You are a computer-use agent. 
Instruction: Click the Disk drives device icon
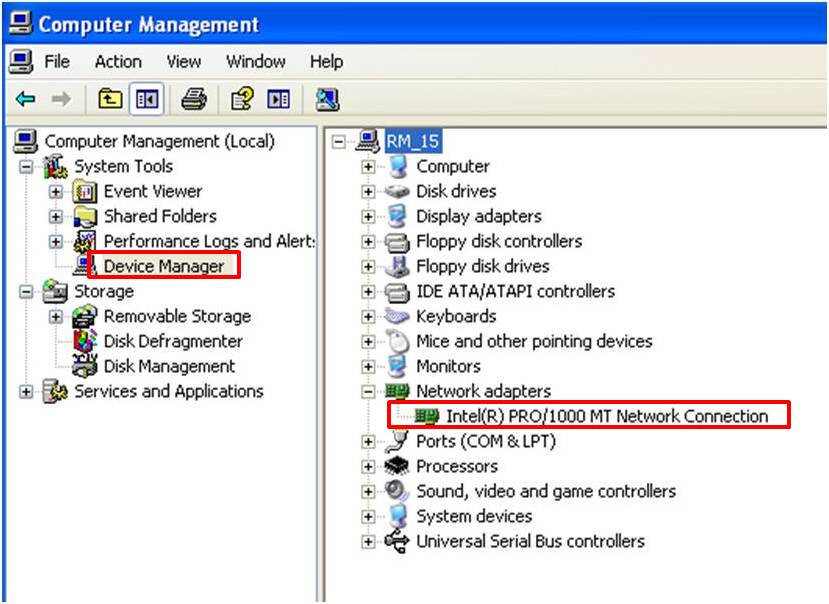click(x=397, y=191)
